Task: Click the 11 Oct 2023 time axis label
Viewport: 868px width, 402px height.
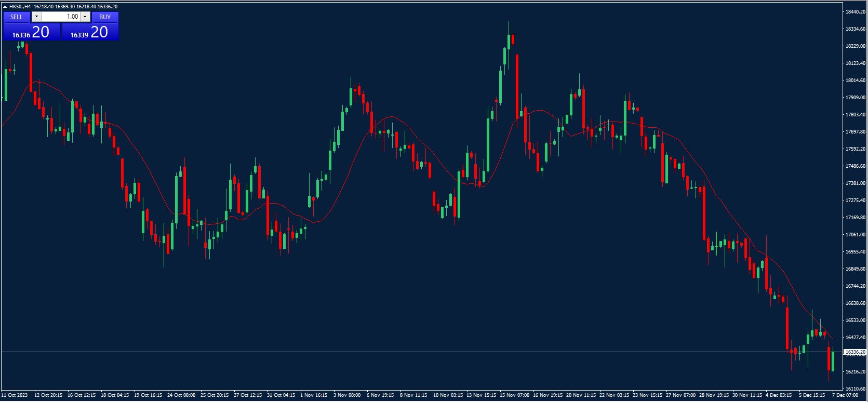Action: [15, 395]
